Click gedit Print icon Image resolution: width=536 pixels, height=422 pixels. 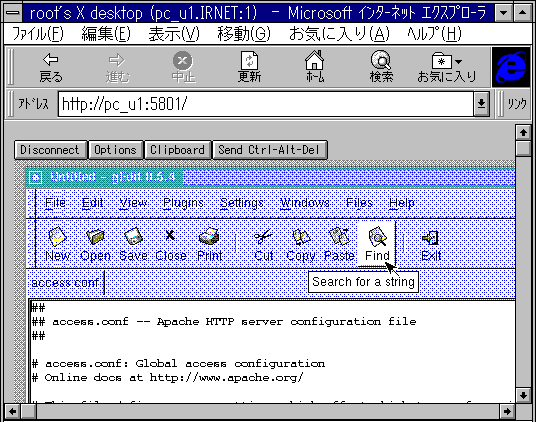tap(209, 236)
